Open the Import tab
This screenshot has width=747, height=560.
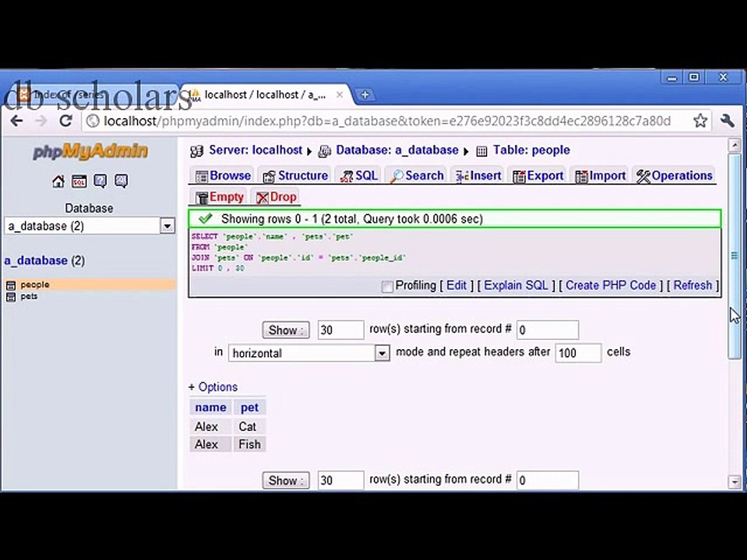point(600,176)
